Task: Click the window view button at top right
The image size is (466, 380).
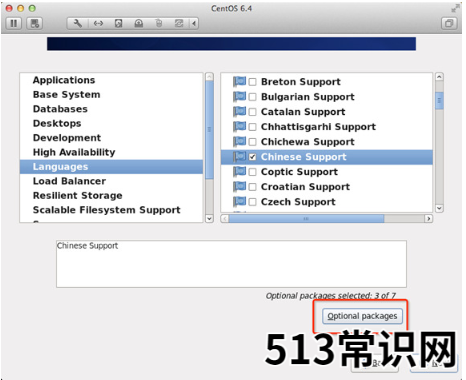Action: coord(449,23)
